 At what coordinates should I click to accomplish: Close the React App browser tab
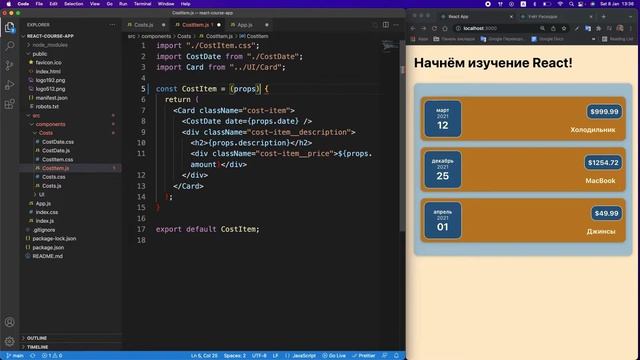(x=511, y=16)
